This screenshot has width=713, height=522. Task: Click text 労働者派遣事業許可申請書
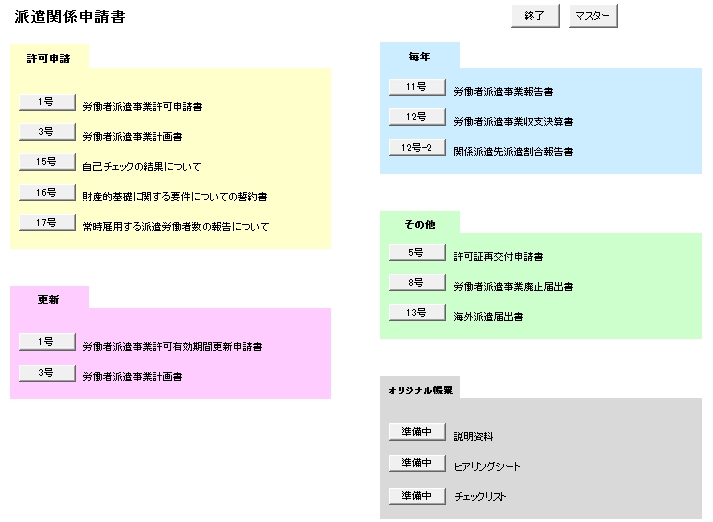(142, 106)
